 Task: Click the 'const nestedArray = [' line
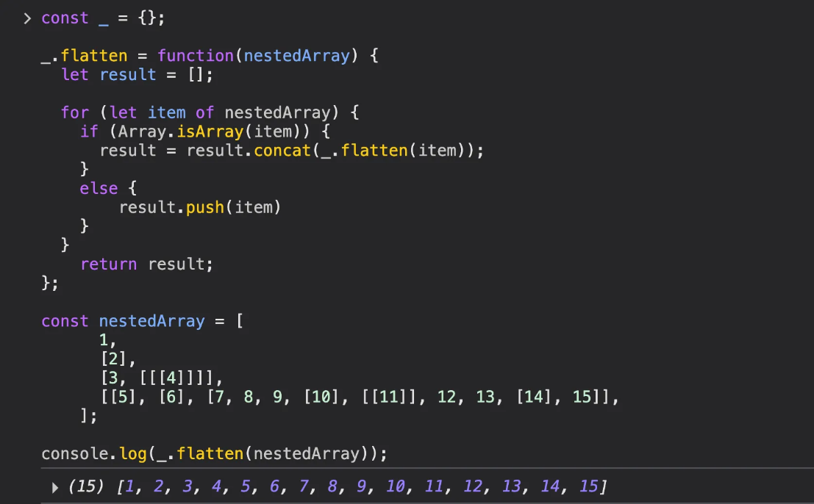[142, 321]
